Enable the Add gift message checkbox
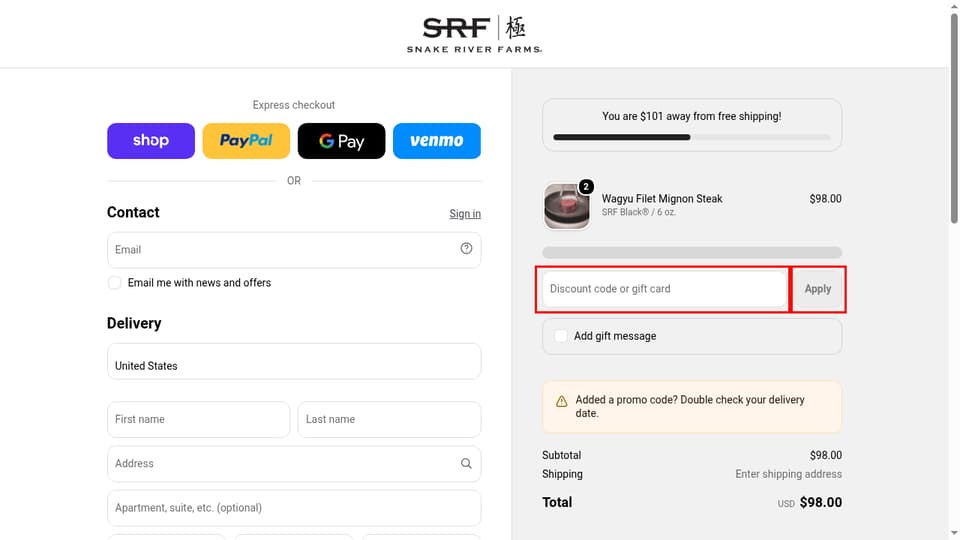960x540 pixels. click(x=560, y=336)
